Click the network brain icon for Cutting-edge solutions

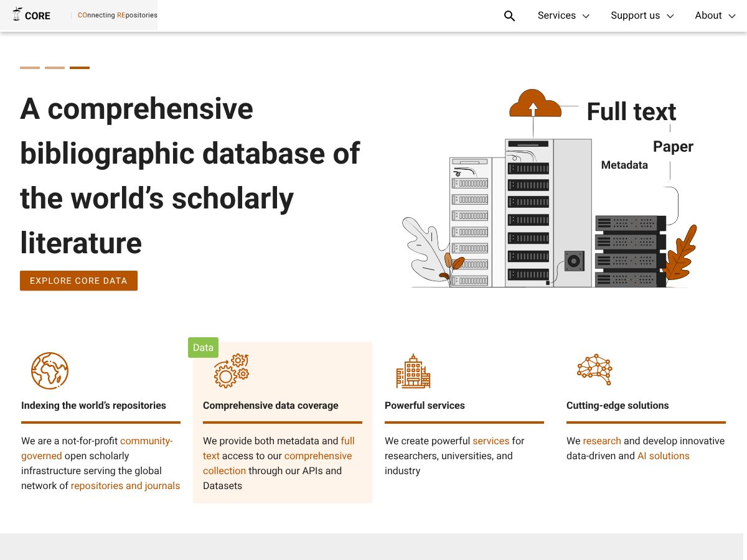[594, 370]
